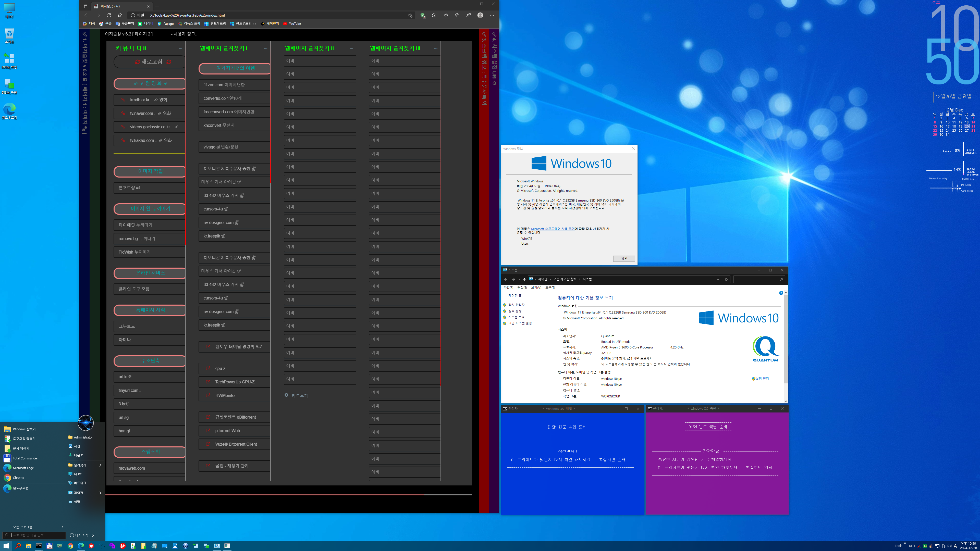This screenshot has height=551, width=980.
Task: Click 설정 변경 link in 시스템 window
Action: (760, 379)
